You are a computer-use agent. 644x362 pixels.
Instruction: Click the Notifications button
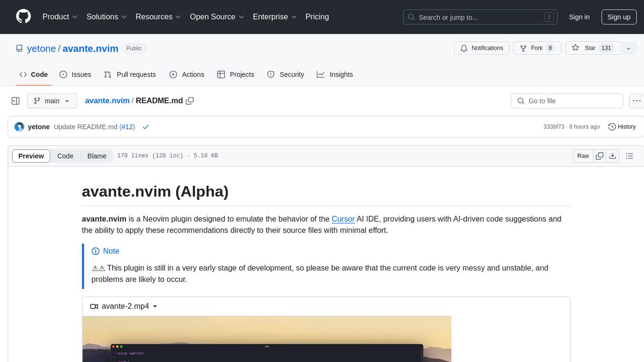tap(482, 48)
